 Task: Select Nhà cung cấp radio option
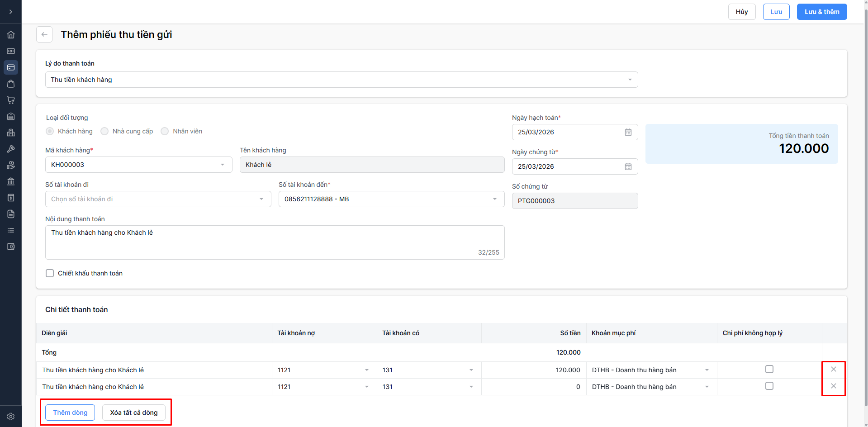[x=104, y=131]
